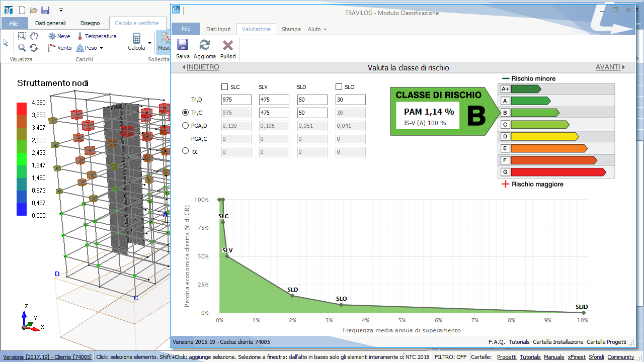
Task: Enable the SLO checkbox
Action: pos(339,87)
